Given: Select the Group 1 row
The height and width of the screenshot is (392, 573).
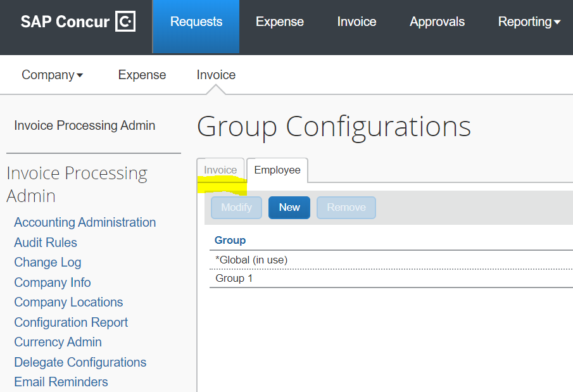Looking at the screenshot, I should 391,278.
